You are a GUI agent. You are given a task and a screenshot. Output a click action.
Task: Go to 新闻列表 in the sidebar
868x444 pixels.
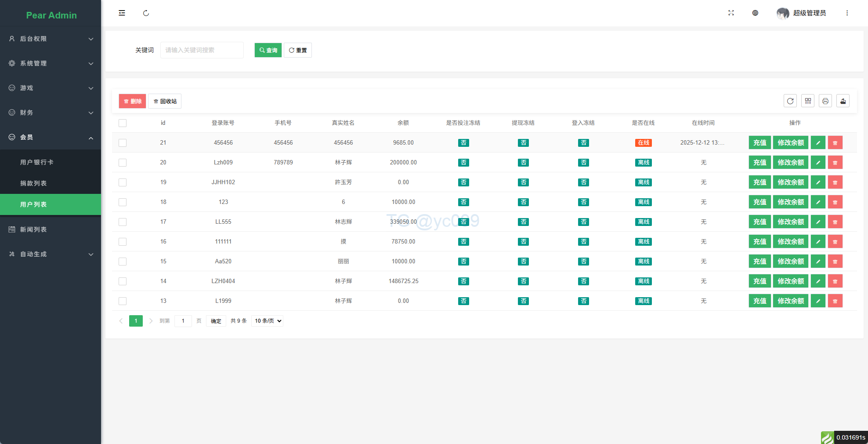click(x=33, y=229)
